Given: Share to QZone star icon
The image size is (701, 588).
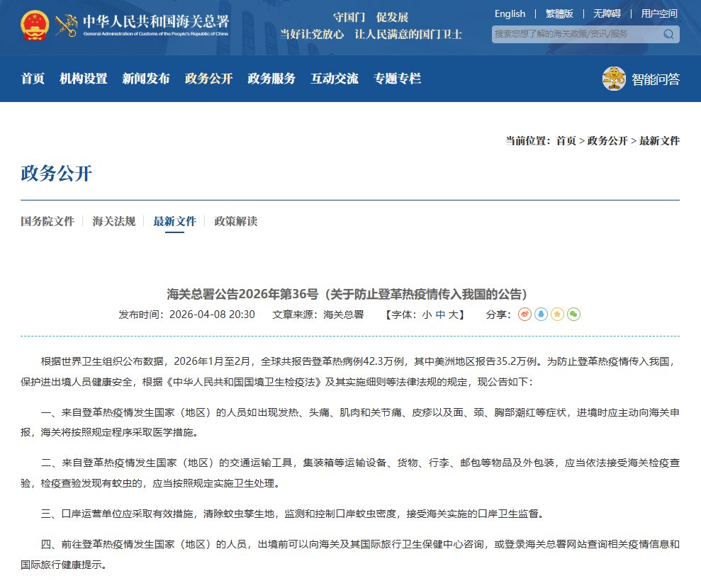Looking at the screenshot, I should point(557,314).
